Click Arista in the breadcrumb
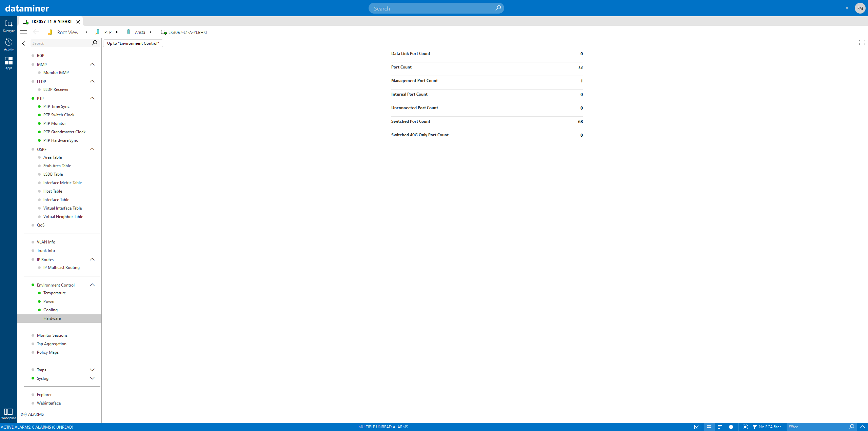This screenshot has width=868, height=431. (x=140, y=32)
